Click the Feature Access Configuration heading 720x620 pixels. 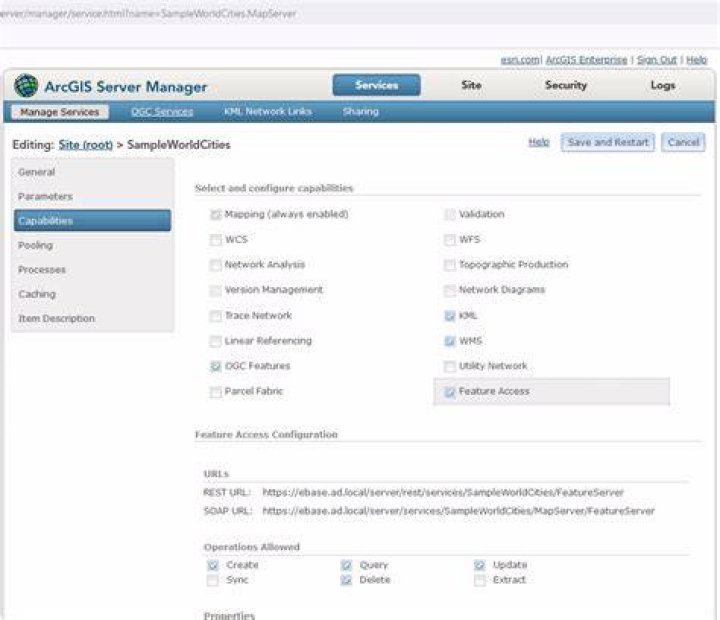pyautogui.click(x=266, y=434)
